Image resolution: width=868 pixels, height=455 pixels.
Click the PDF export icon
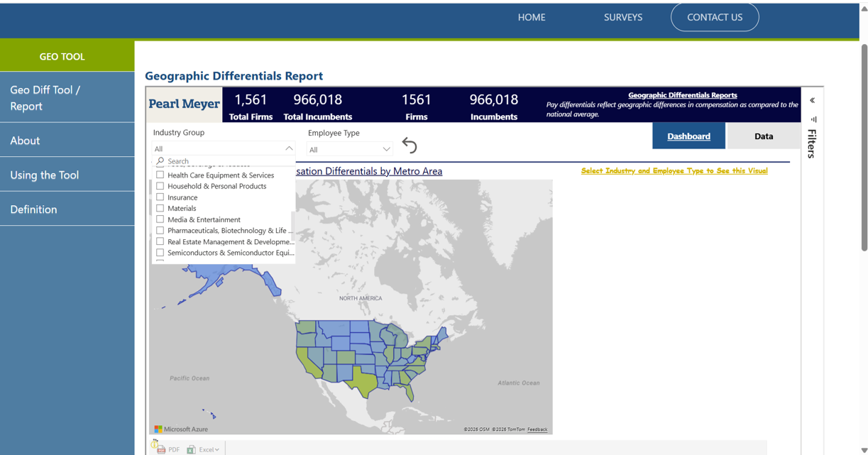(162, 449)
